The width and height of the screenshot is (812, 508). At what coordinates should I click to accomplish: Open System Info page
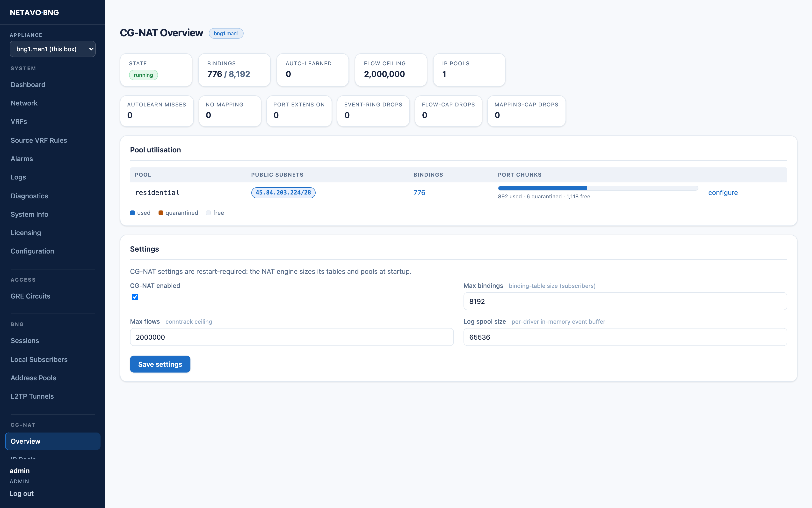[29, 214]
